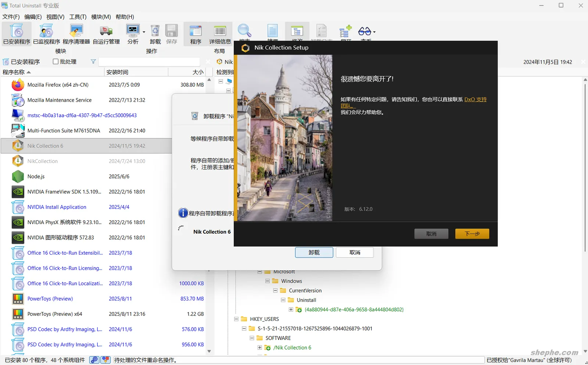Click the glasses view icon in toolbar
Viewport: 588px width, 365px height.
365,31
